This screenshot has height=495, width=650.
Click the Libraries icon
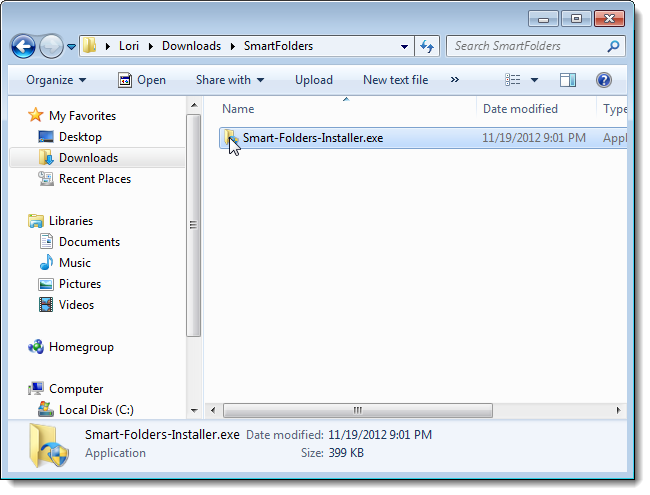pyautogui.click(x=36, y=221)
